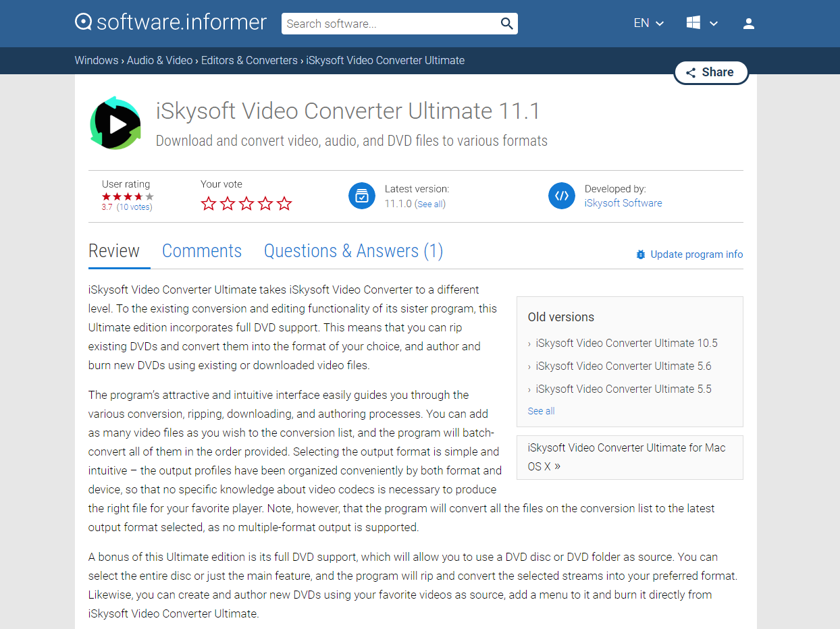This screenshot has height=629, width=840.
Task: Open the Questions & Answers tab
Action: (353, 251)
